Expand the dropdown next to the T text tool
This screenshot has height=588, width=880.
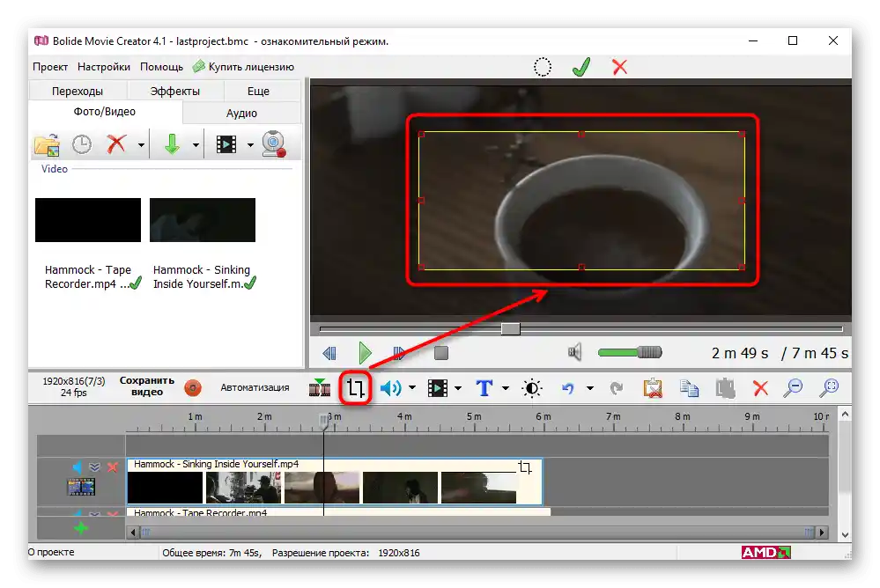click(x=505, y=387)
